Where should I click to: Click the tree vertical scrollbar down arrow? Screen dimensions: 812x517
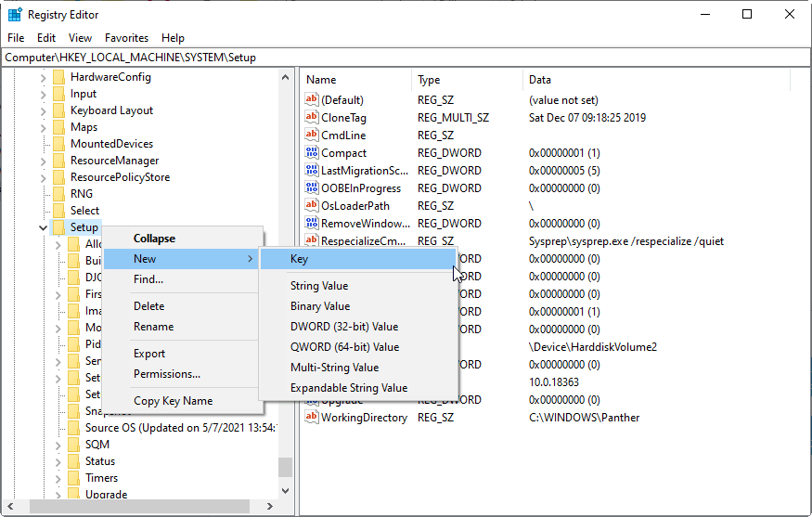(285, 491)
